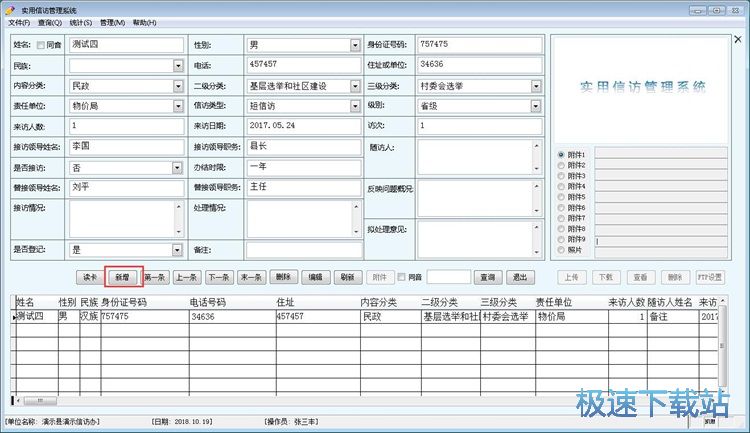
Task: Select the 附件4 radio button
Action: tap(561, 186)
